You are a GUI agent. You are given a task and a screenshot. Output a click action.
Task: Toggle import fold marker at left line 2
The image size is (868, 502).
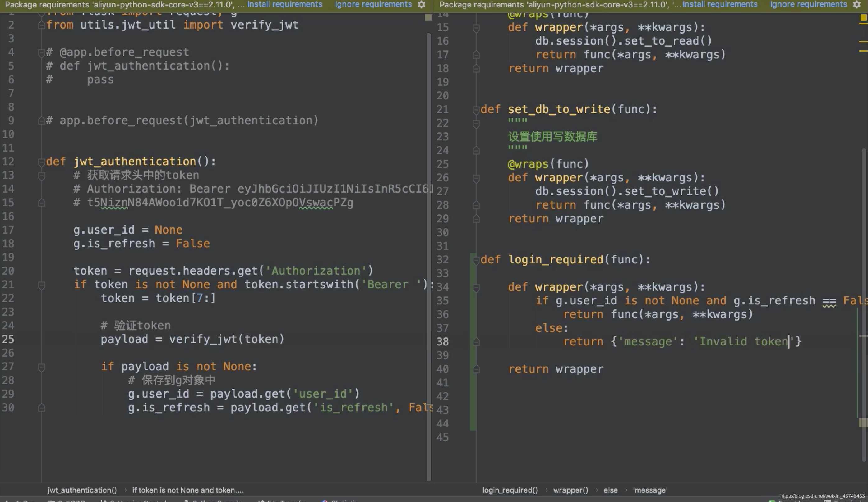pos(41,25)
